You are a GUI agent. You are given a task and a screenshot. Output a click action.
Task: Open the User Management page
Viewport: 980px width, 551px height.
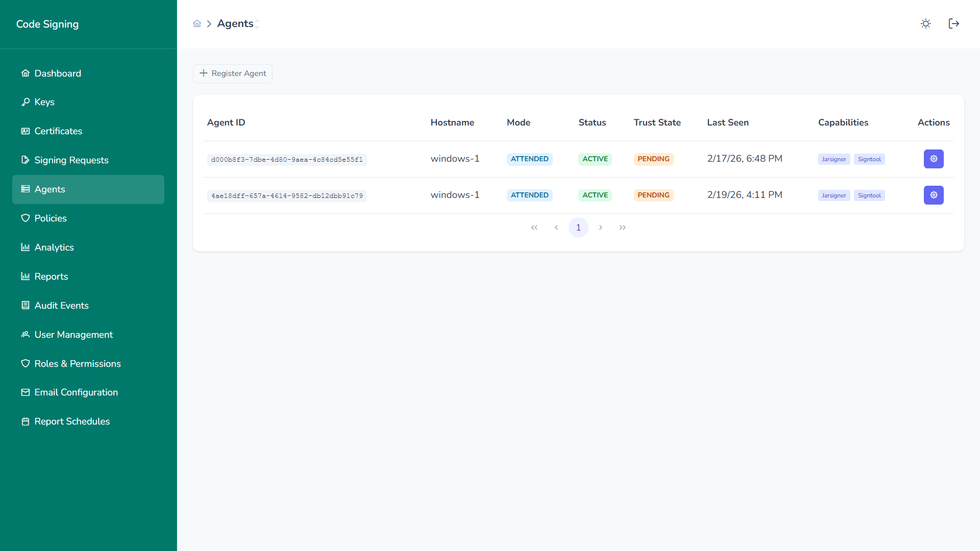click(x=73, y=335)
